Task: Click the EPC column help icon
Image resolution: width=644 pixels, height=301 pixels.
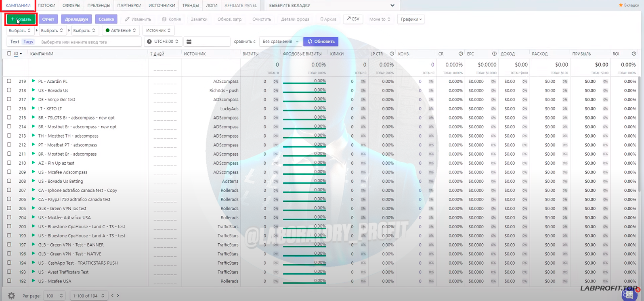Action: coord(494,54)
